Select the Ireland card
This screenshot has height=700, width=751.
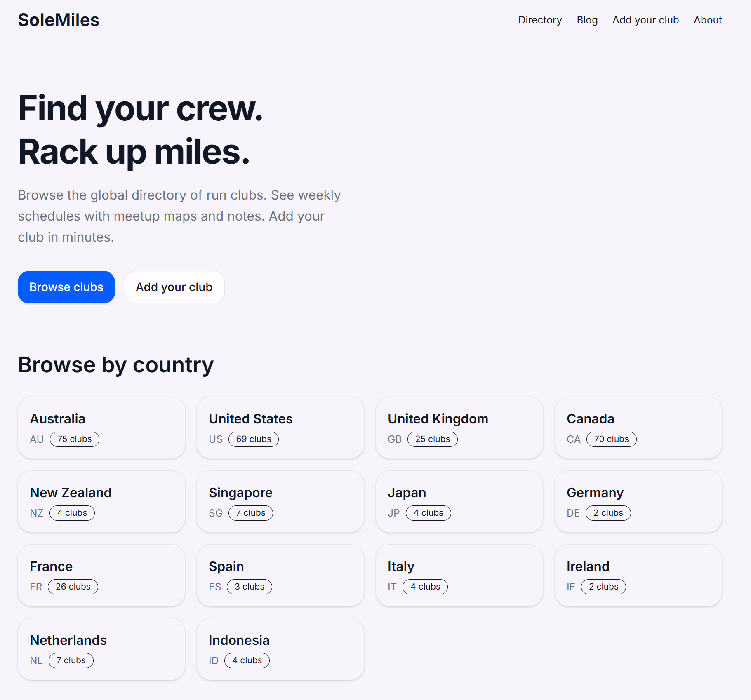(638, 576)
